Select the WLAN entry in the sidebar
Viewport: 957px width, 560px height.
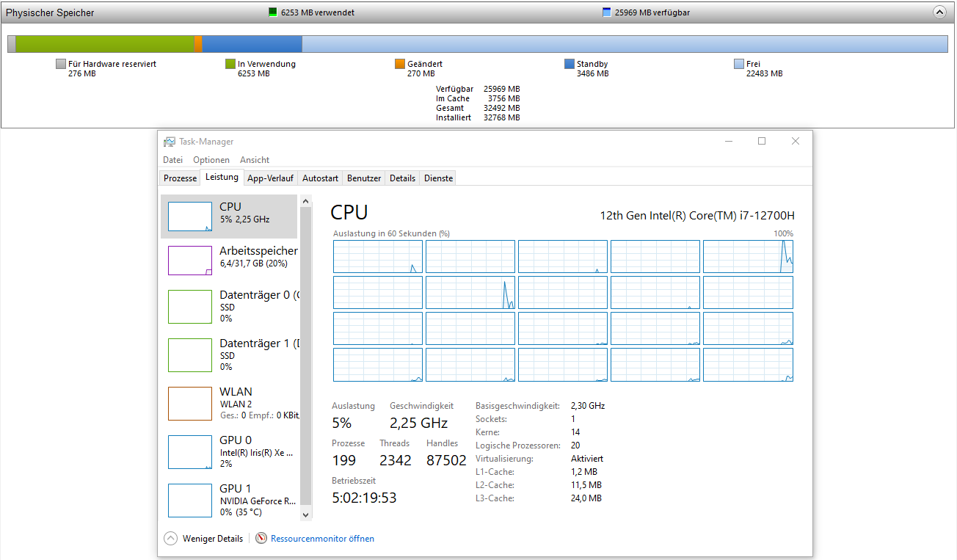(x=229, y=403)
